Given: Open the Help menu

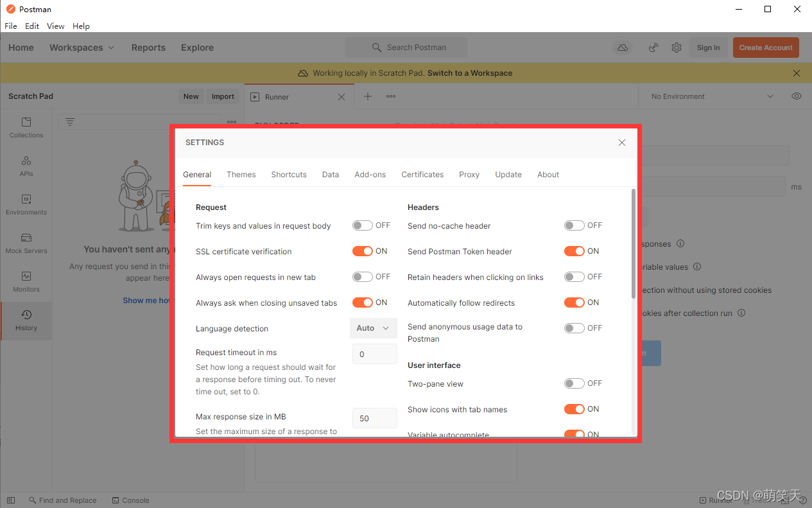Looking at the screenshot, I should coord(81,26).
